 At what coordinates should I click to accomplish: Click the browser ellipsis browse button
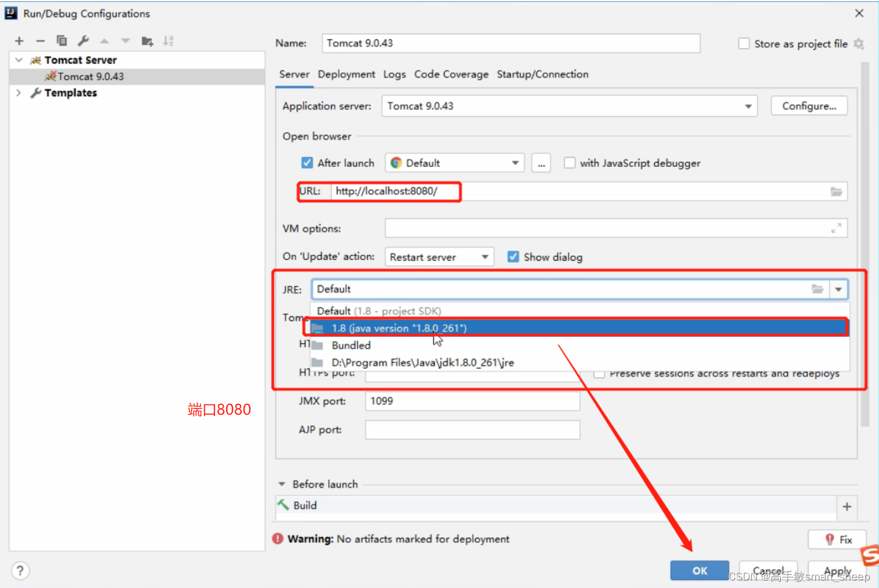click(541, 163)
